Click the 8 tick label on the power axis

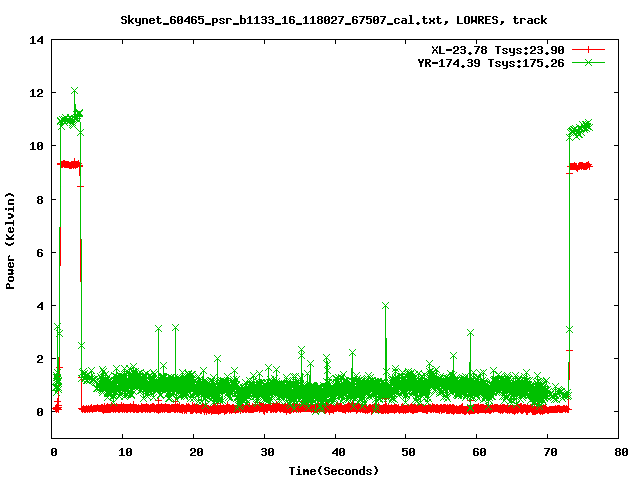40,200
